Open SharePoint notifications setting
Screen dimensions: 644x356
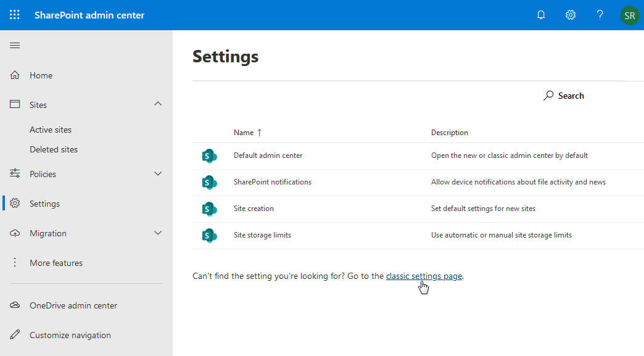tap(272, 182)
